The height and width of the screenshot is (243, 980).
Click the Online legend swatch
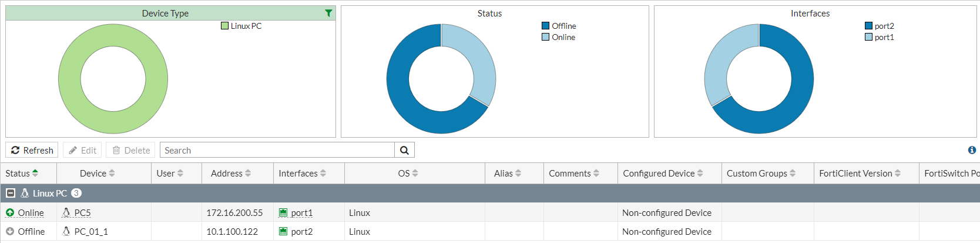[545, 37]
